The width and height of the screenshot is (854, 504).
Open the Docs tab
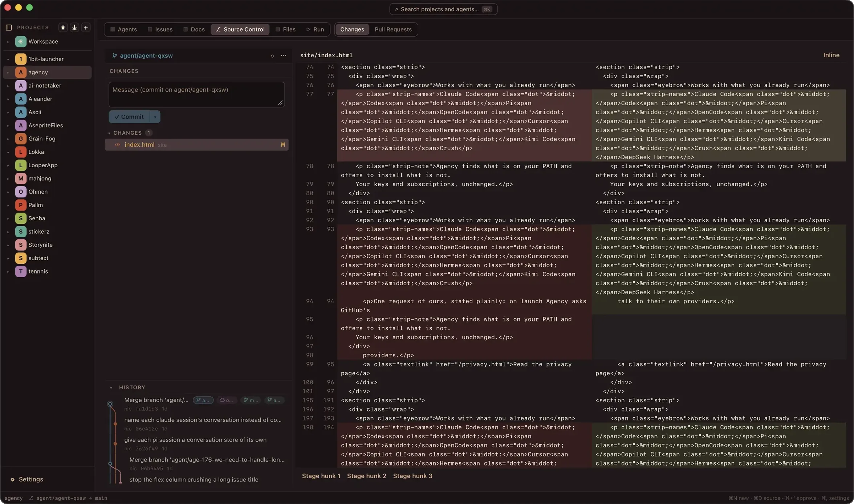click(194, 29)
